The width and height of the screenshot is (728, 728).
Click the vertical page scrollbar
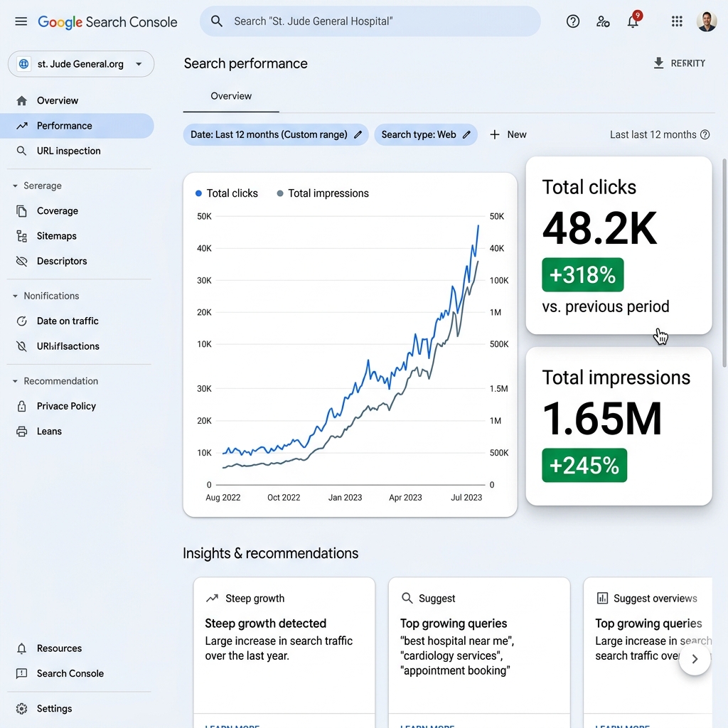[x=724, y=262]
